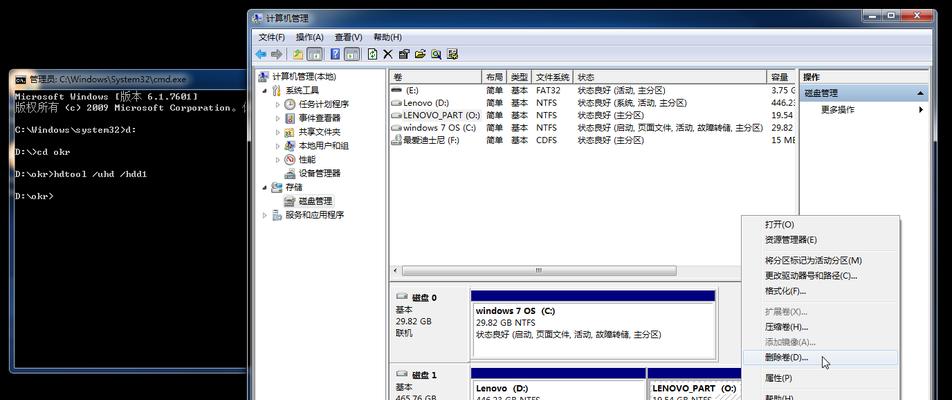Viewport: 952px width, 400px height.
Task: Open the blue help question-mark icon
Action: (x=335, y=55)
